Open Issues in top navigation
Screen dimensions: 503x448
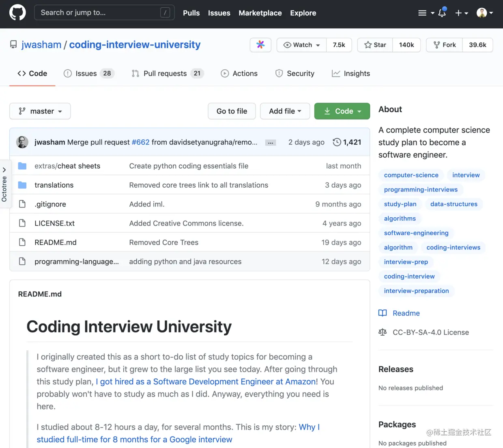219,13
